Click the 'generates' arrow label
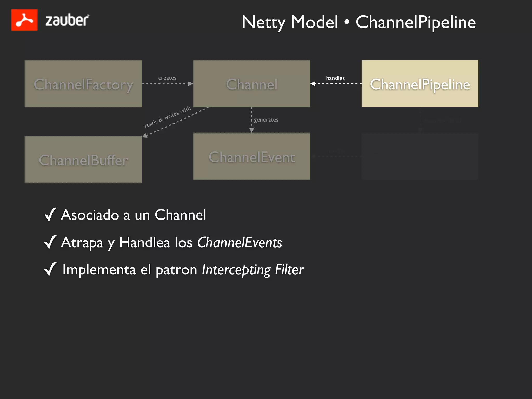 tap(266, 120)
